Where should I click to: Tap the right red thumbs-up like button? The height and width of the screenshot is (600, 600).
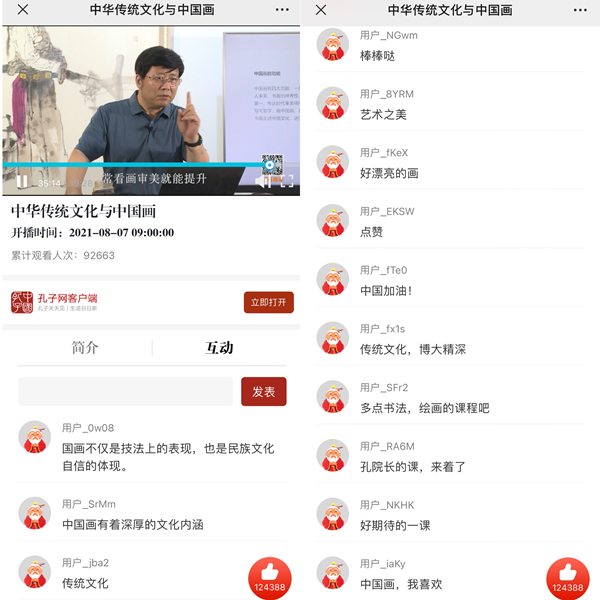tap(567, 578)
